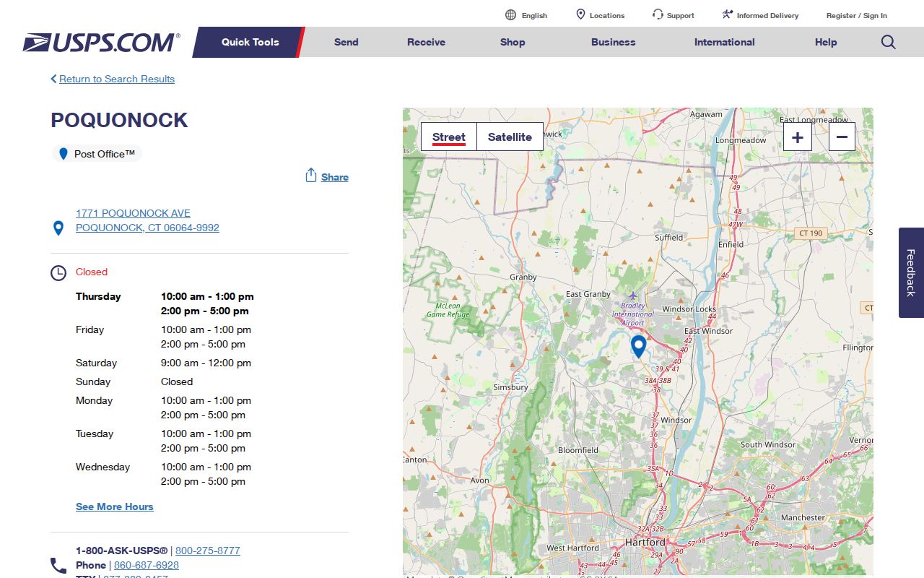This screenshot has width=924, height=578.
Task: Open Informed Delivery link text
Action: [x=768, y=15]
